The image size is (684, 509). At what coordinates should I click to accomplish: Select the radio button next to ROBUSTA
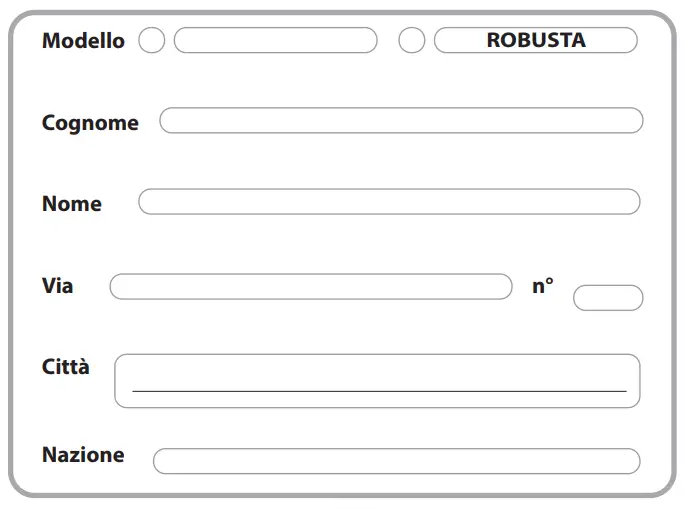click(411, 41)
